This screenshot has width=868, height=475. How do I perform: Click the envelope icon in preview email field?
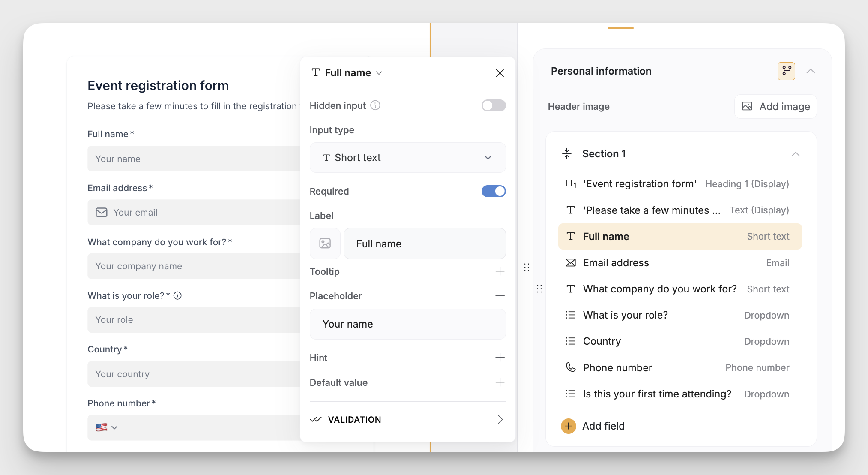(x=102, y=212)
